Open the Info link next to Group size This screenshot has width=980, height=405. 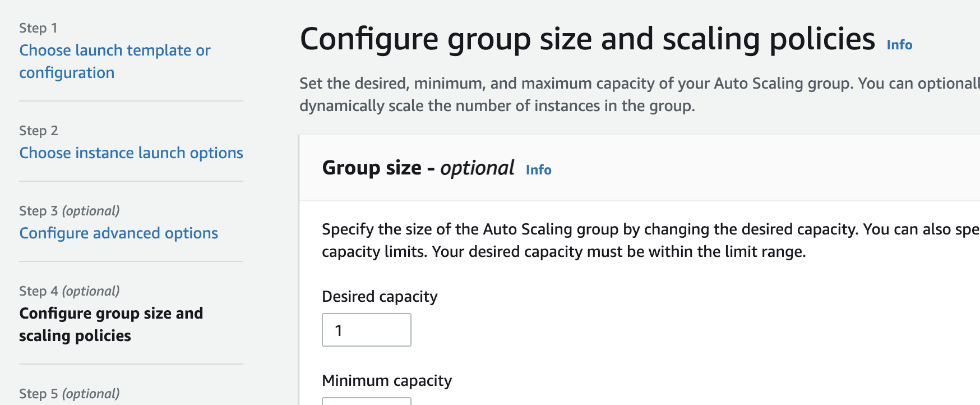pyautogui.click(x=538, y=170)
